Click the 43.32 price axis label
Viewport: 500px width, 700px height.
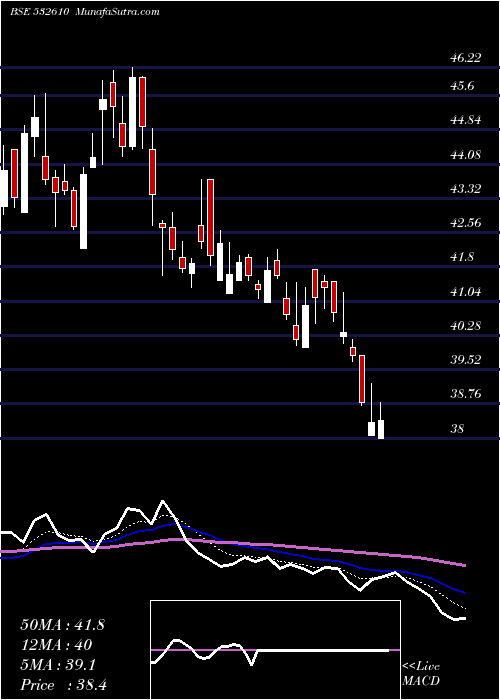[465, 188]
